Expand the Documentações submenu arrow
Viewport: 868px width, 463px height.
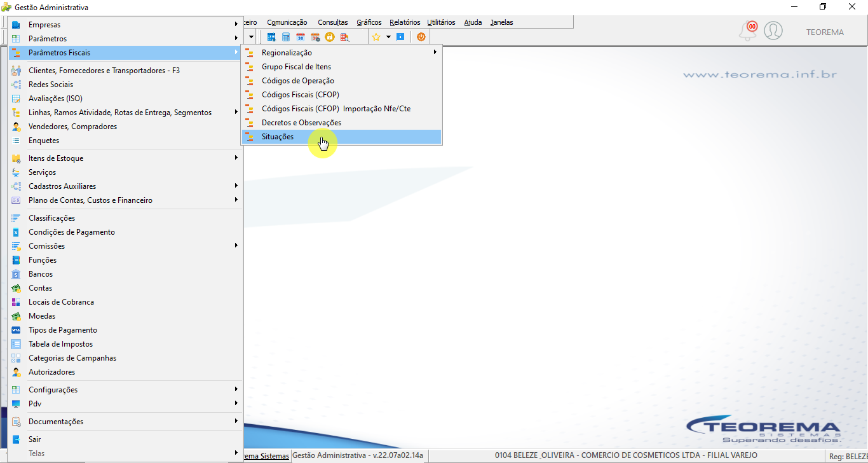coord(236,421)
